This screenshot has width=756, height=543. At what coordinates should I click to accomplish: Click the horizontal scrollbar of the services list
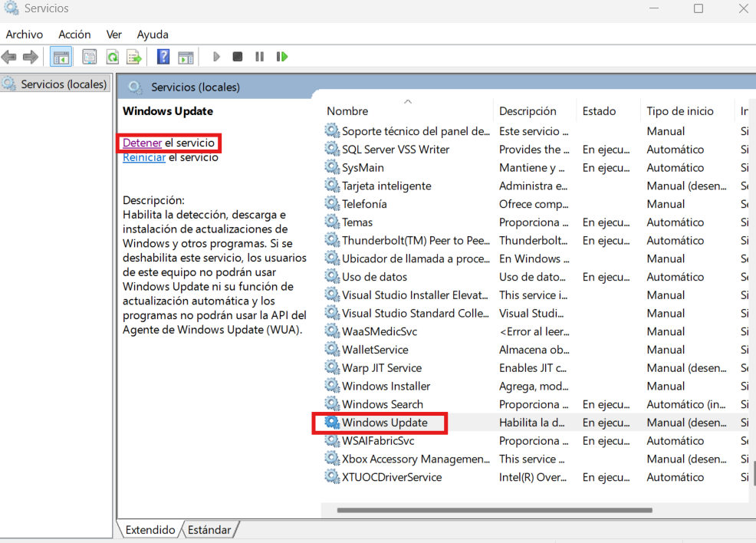pyautogui.click(x=495, y=510)
